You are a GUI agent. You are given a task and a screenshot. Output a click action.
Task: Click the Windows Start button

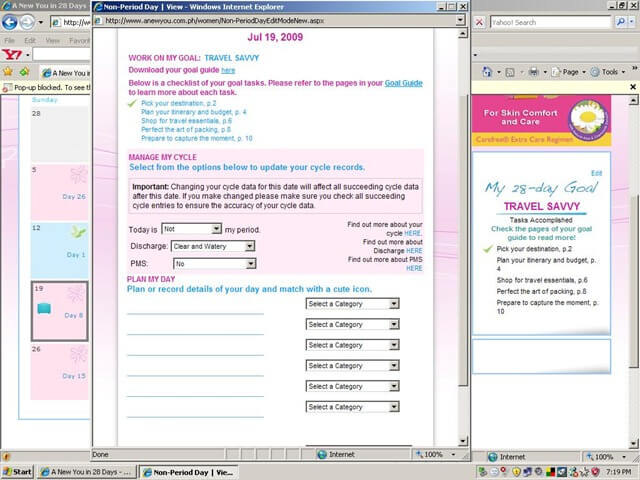(x=18, y=471)
